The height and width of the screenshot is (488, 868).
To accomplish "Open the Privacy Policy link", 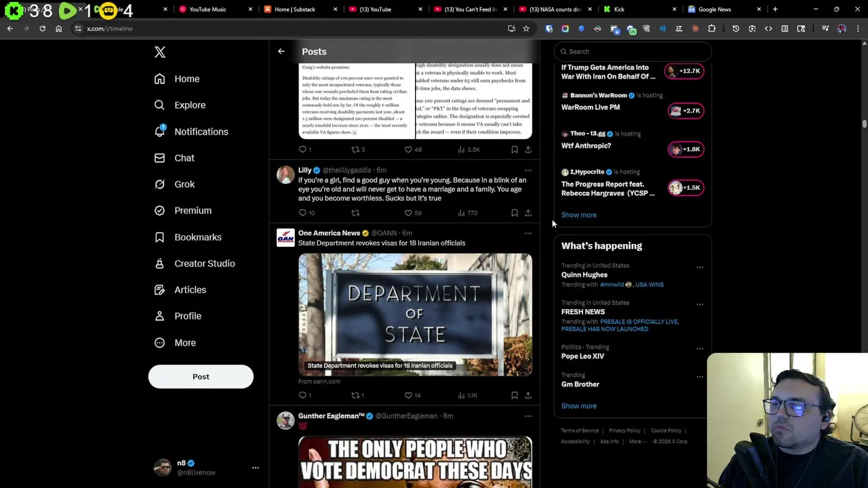I will point(624,431).
